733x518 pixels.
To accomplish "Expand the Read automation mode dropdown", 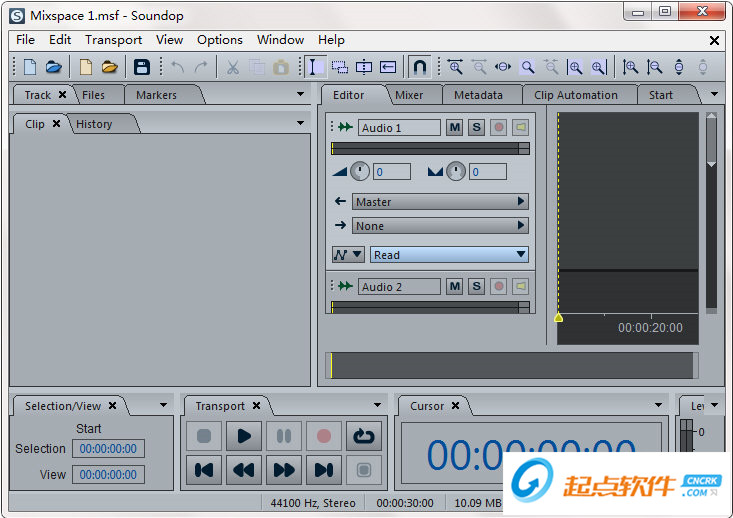I will point(449,255).
